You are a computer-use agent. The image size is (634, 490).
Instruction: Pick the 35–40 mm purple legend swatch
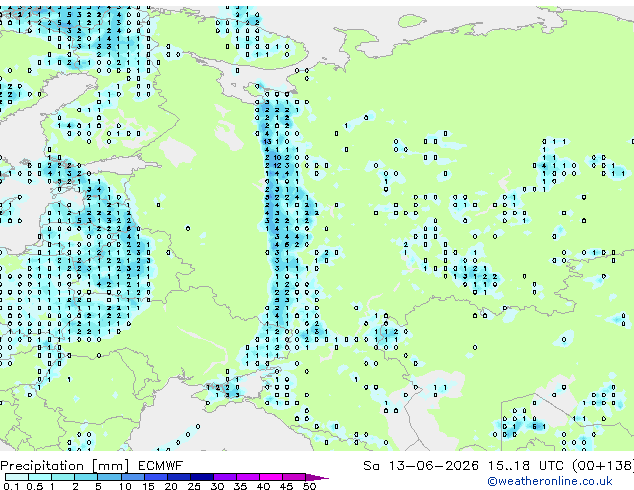point(248,477)
